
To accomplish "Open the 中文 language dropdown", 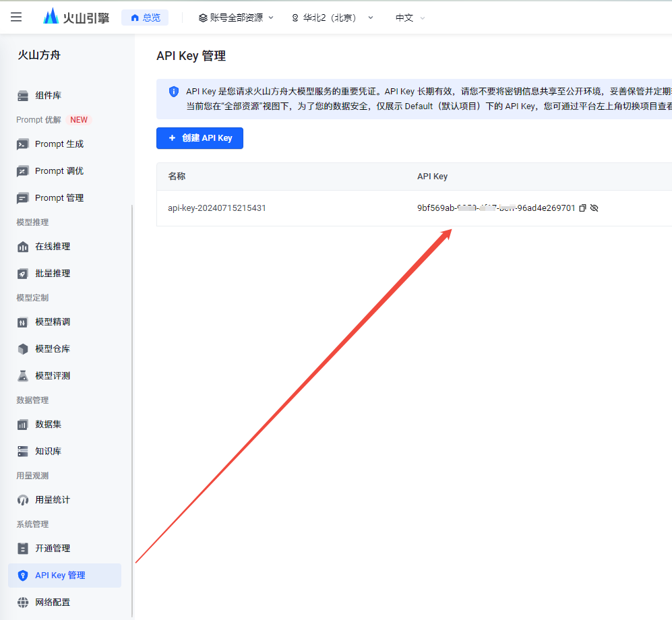I will [410, 18].
